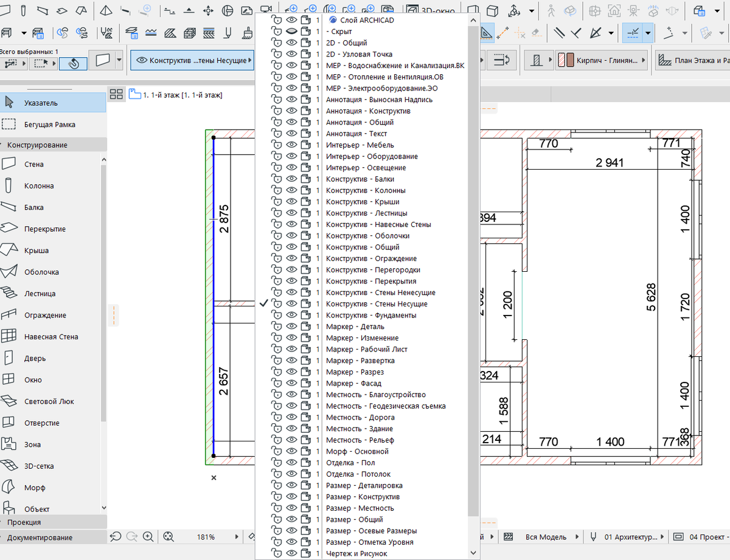Select the Marquee tool (Бегущая Рамка)
The image size is (730, 560).
pos(53,125)
